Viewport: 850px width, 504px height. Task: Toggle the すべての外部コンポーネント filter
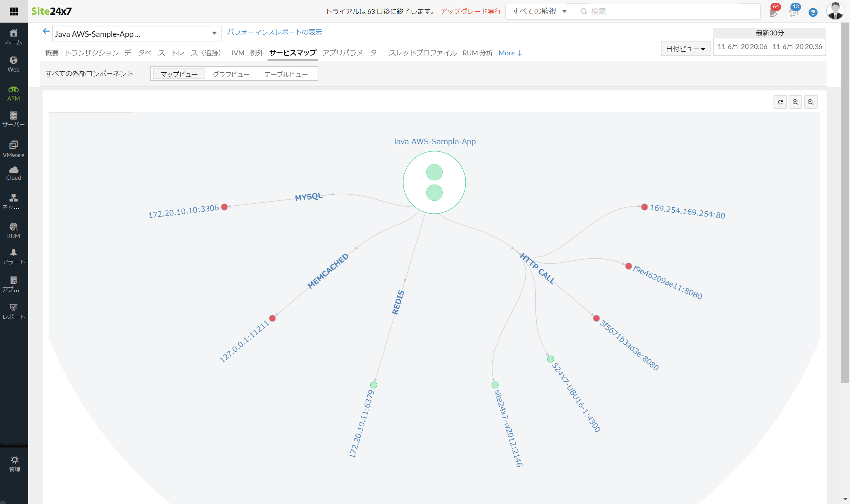tap(89, 73)
